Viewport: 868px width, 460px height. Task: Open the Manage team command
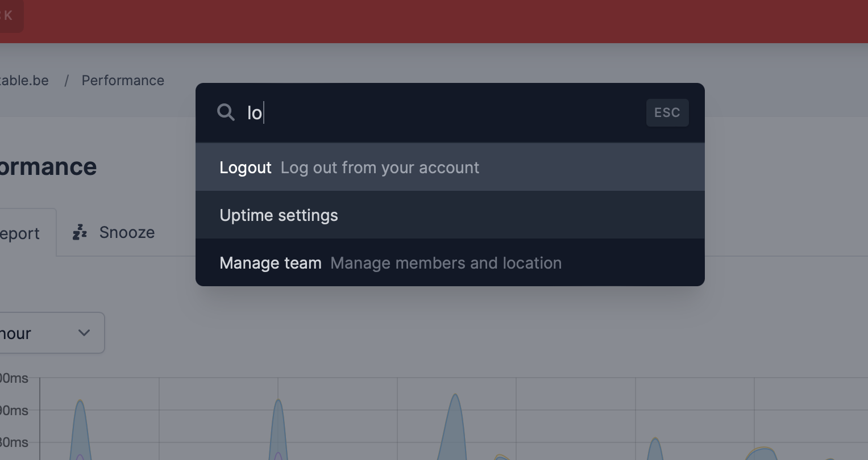(450, 263)
